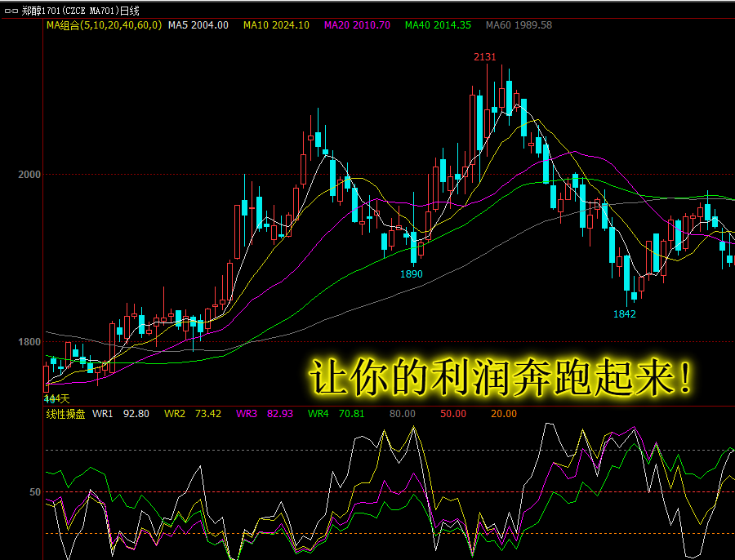735x560 pixels.
Task: Click the yellow MA10 2024.10 legend
Action: (x=276, y=25)
